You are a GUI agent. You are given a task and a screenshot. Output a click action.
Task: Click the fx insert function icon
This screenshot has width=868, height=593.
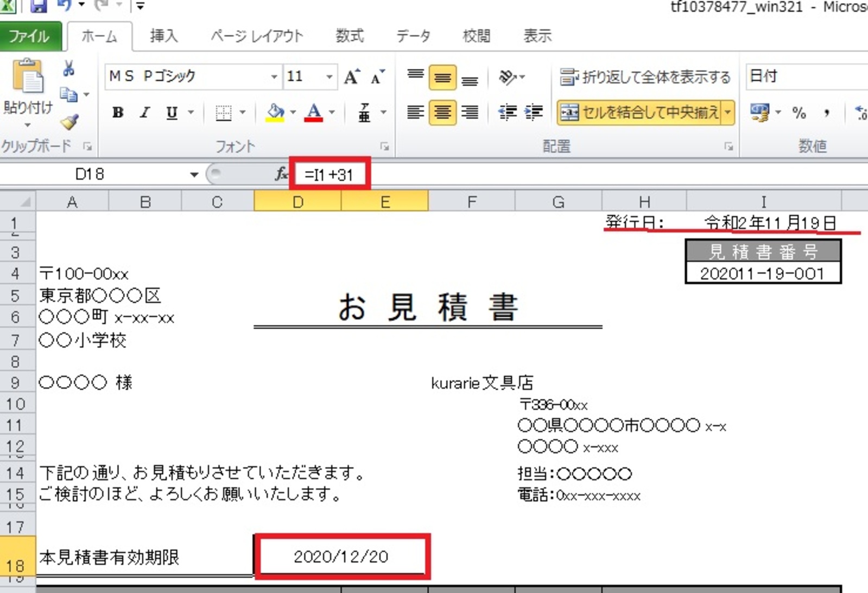[281, 174]
